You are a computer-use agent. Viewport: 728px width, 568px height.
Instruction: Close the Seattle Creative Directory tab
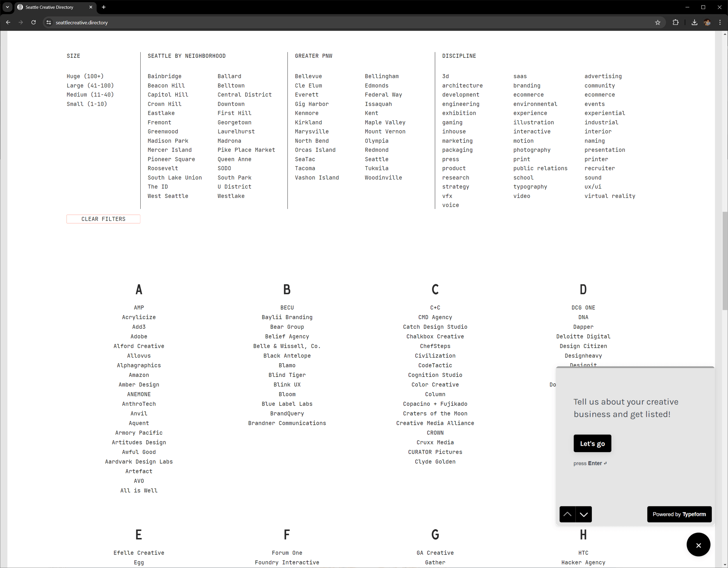point(91,7)
